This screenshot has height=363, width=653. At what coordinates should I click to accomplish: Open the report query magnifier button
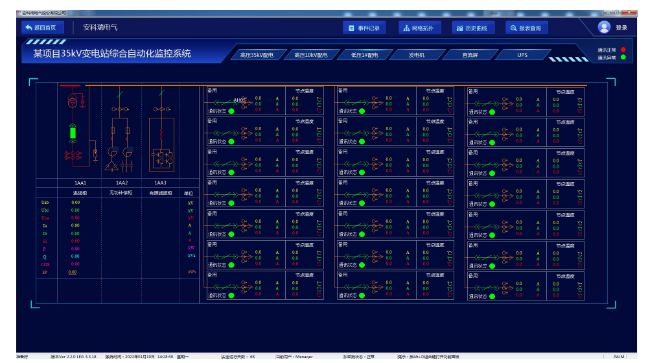[x=526, y=28]
